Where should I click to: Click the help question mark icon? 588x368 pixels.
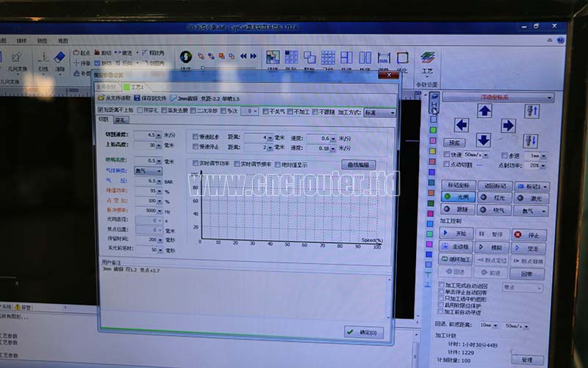click(x=560, y=40)
